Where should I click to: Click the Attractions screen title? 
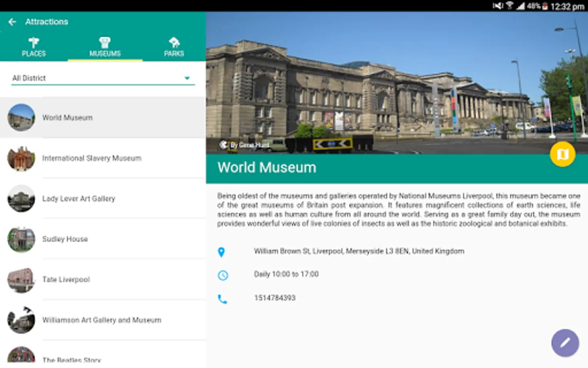tap(47, 22)
